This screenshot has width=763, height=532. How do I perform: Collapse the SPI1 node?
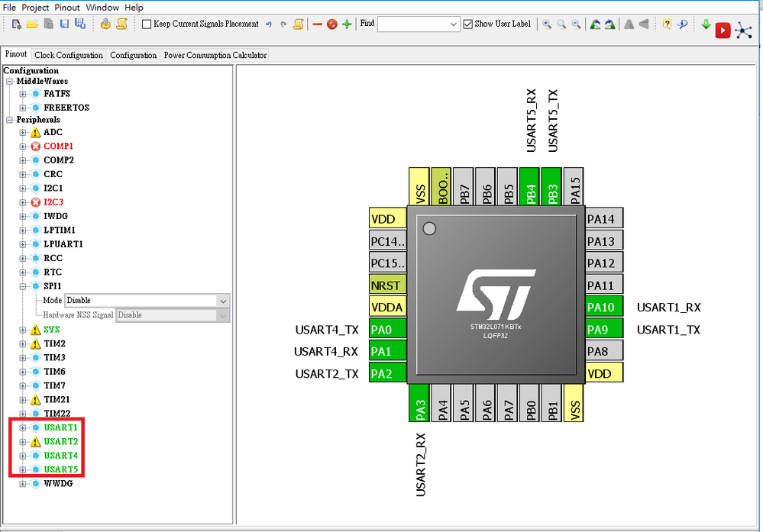pos(22,286)
